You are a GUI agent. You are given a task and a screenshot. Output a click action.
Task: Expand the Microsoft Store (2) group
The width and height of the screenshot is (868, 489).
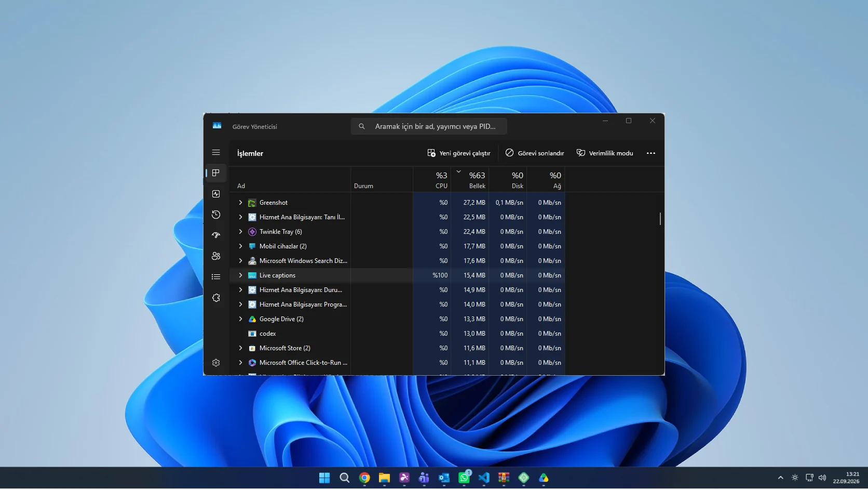point(240,348)
